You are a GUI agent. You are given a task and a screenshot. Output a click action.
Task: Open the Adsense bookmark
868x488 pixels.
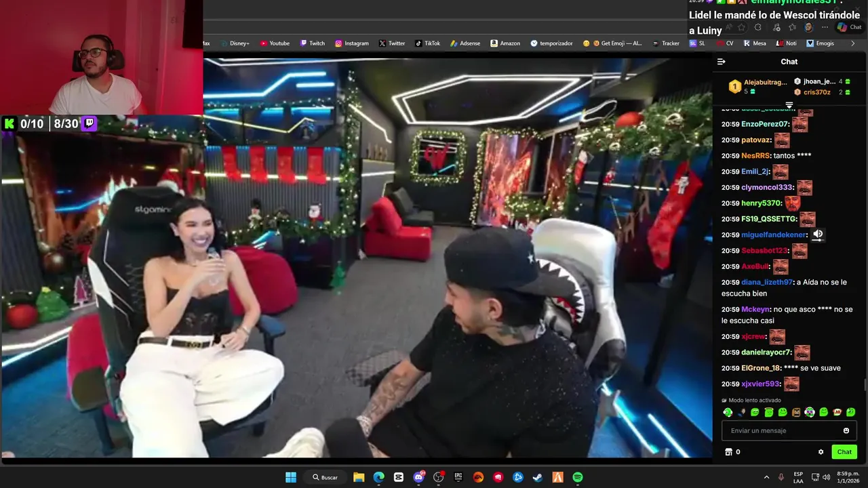click(x=465, y=43)
